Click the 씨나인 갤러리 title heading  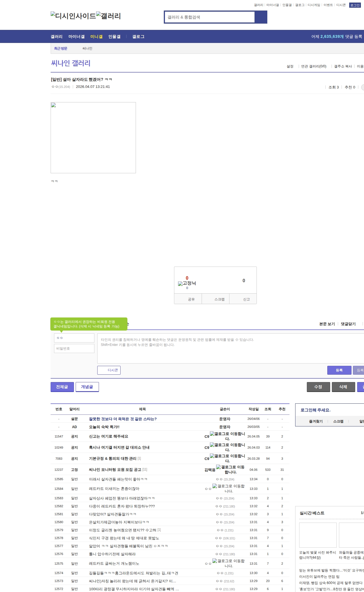click(71, 63)
